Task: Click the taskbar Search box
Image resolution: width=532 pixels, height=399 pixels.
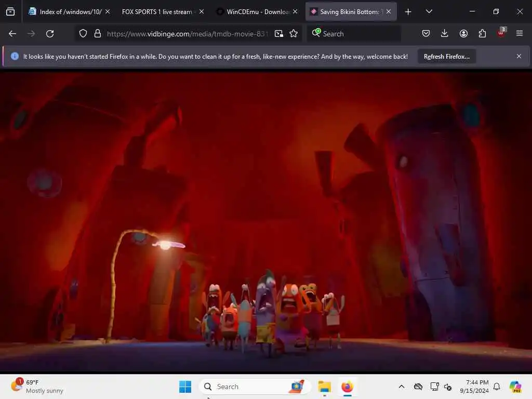Action: coord(255,387)
